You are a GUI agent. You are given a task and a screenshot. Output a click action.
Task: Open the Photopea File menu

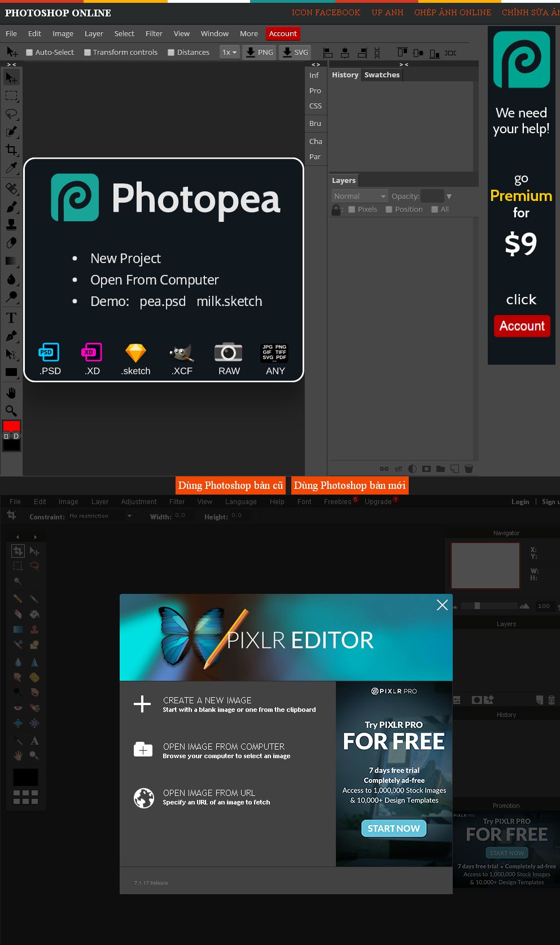pyautogui.click(x=11, y=34)
